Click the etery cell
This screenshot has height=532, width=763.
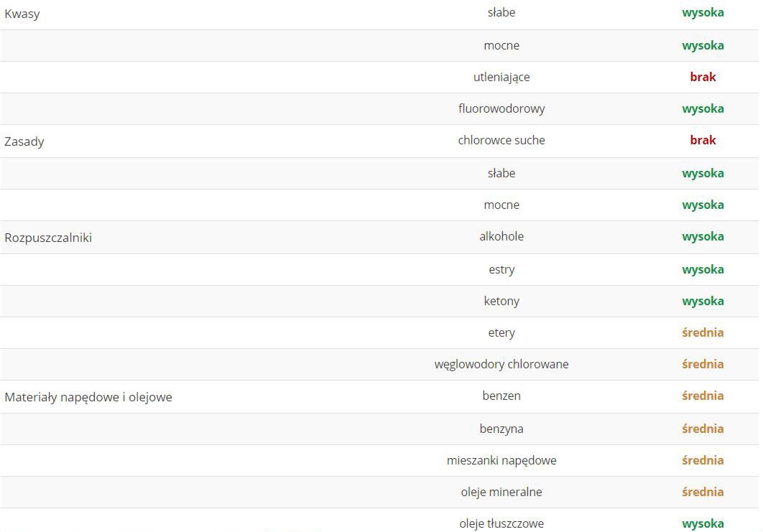click(x=501, y=332)
